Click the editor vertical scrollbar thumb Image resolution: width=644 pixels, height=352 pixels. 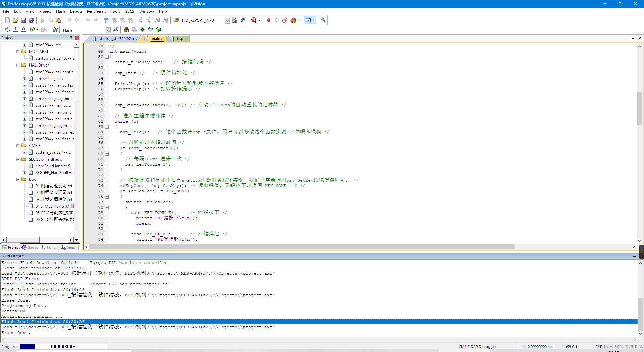click(639, 108)
